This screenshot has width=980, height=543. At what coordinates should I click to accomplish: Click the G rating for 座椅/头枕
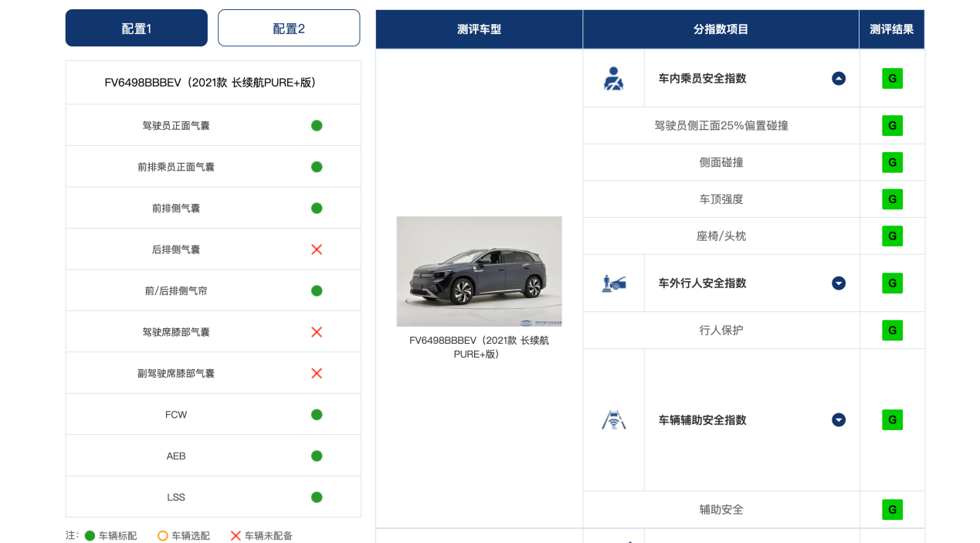point(893,236)
